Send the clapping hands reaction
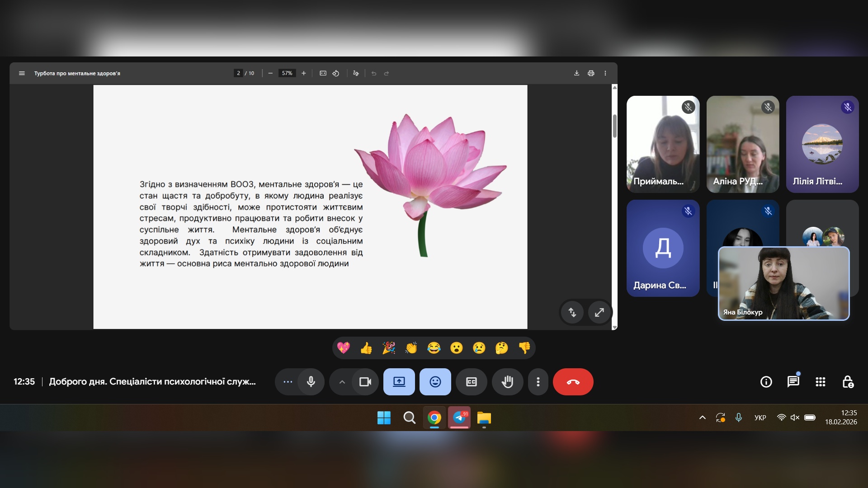The height and width of the screenshot is (488, 868). click(411, 348)
